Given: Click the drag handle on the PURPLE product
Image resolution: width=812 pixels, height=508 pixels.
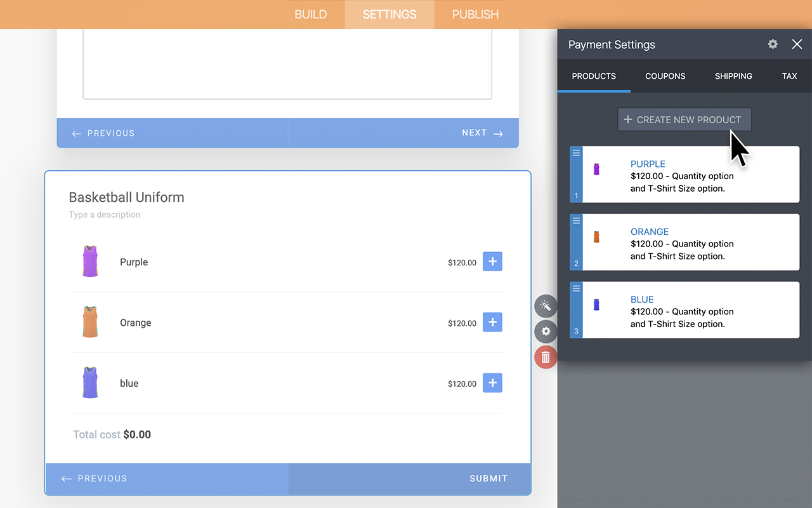Looking at the screenshot, I should pos(575,153).
